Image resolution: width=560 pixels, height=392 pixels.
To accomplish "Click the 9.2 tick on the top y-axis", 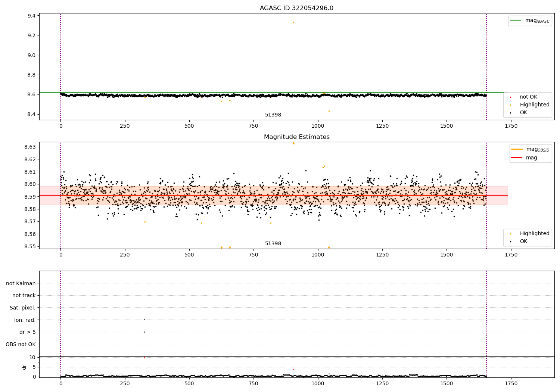I will pos(31,35).
